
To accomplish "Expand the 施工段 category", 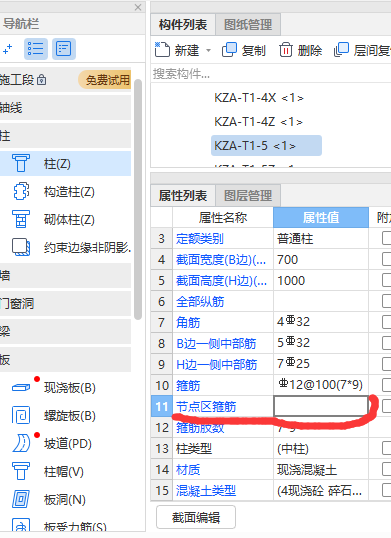I will click(x=65, y=80).
